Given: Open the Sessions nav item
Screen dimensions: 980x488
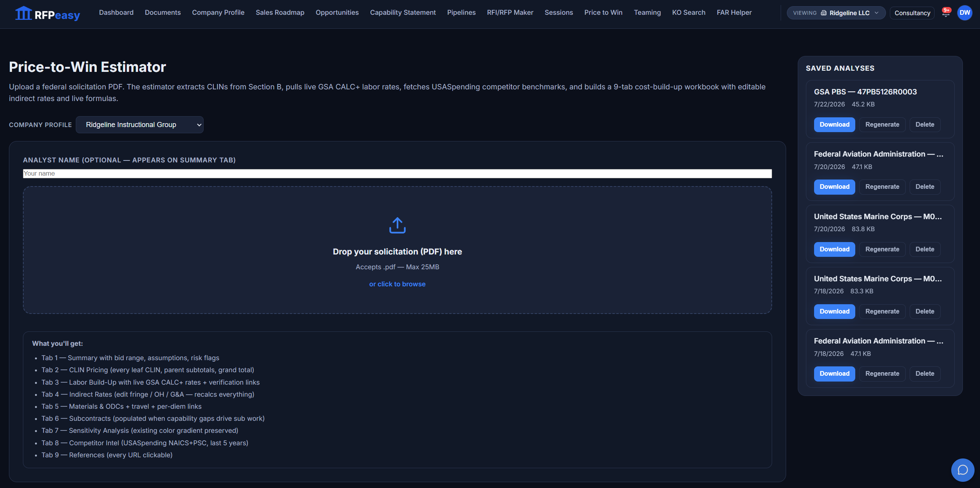Looking at the screenshot, I should [x=558, y=12].
